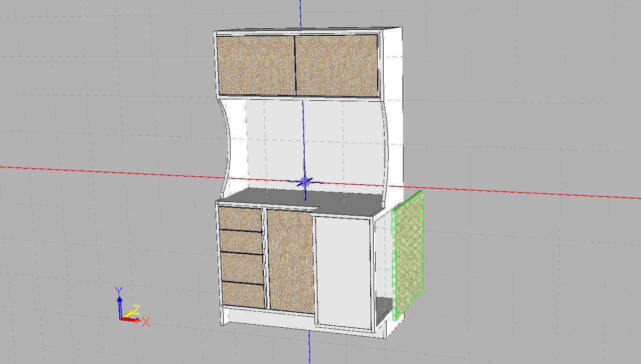Viewport: 641px width, 364px height.
Task: Select the upper left cabinet door
Action: [x=256, y=65]
